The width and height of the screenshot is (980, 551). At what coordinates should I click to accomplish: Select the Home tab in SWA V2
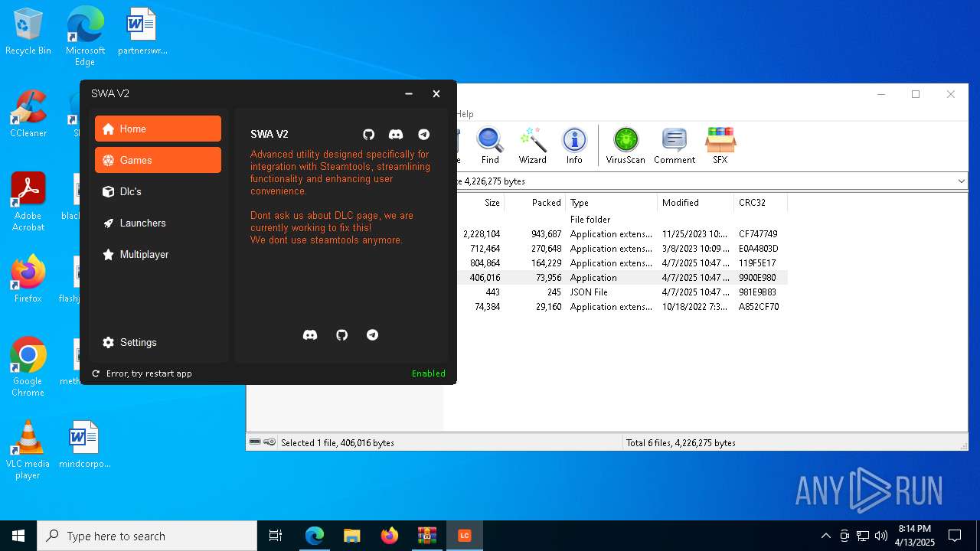158,129
